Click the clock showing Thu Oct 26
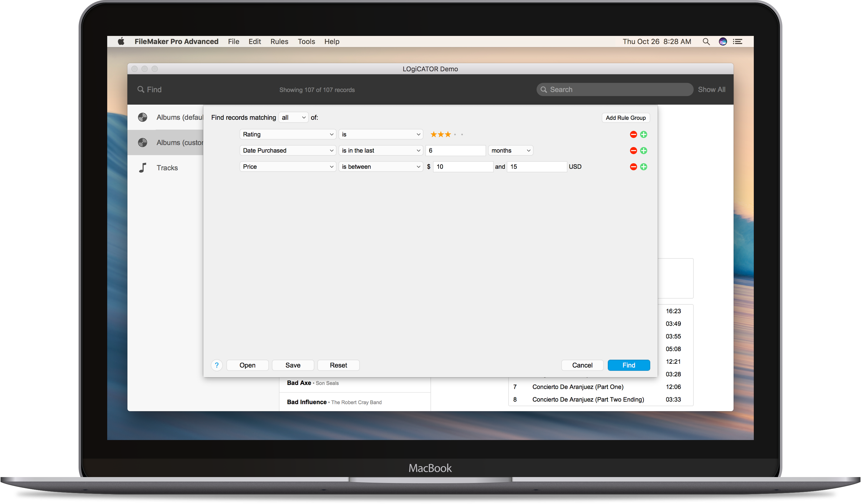The height and width of the screenshot is (504, 861). click(x=657, y=41)
